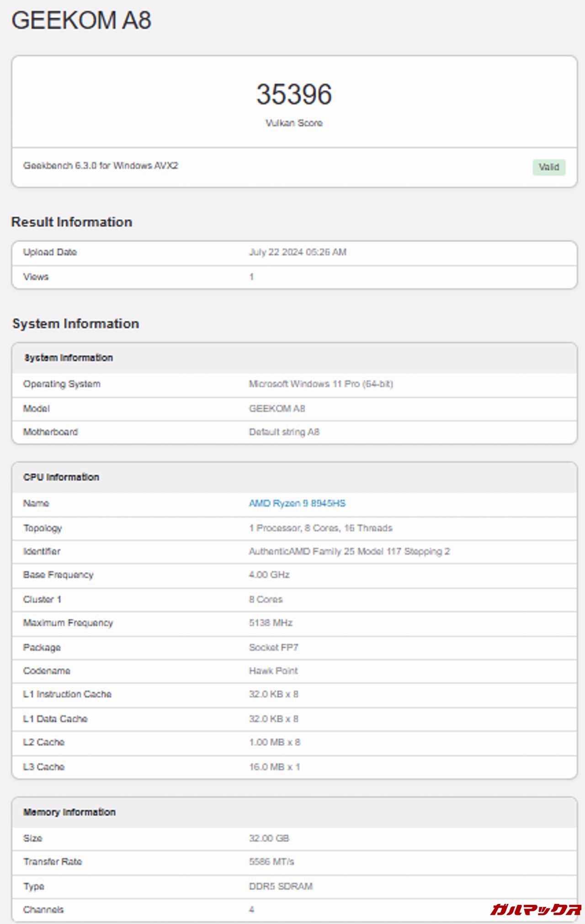The image size is (585, 924).
Task: Click the upload date value July 22 2024
Action: pos(298,252)
